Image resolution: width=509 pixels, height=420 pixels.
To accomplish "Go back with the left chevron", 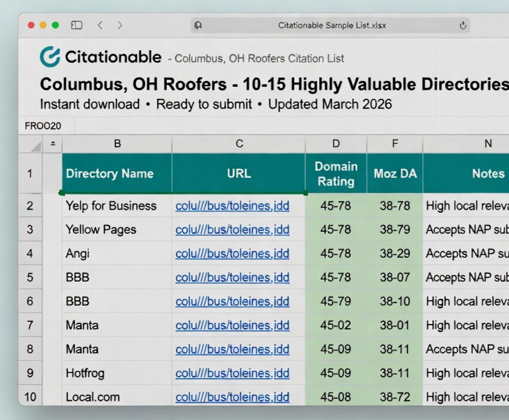I will 100,25.
